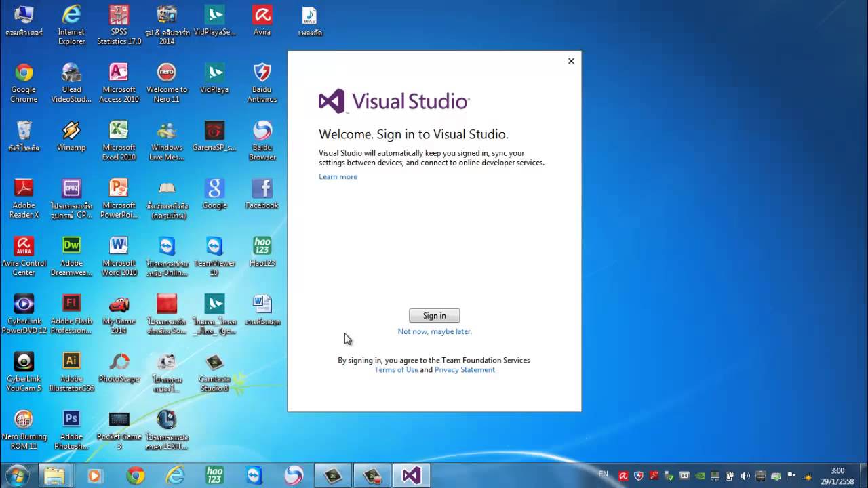Select the Winamp desktop icon
This screenshot has width=868, height=488.
pyautogui.click(x=71, y=136)
